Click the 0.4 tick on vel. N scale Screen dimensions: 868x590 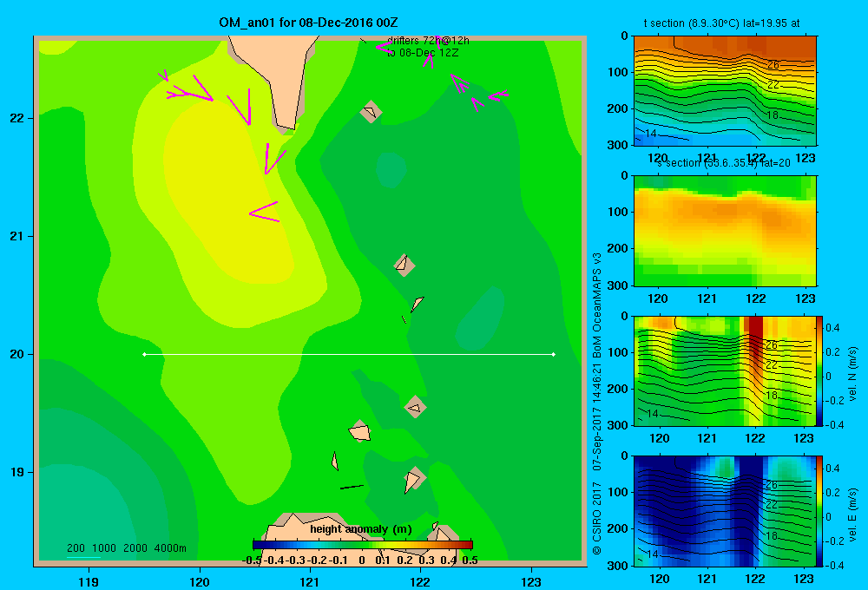(832, 328)
